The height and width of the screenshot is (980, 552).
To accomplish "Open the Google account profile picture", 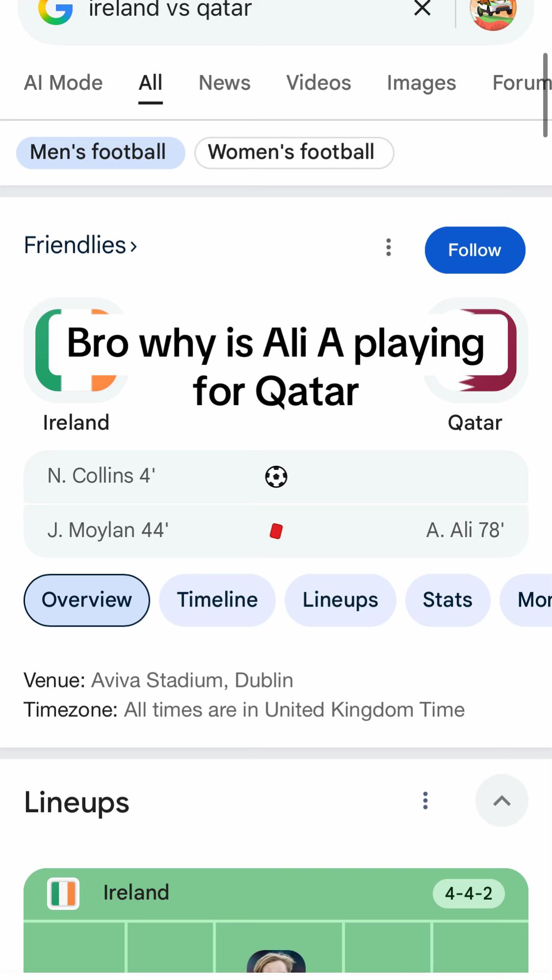I will pyautogui.click(x=493, y=12).
